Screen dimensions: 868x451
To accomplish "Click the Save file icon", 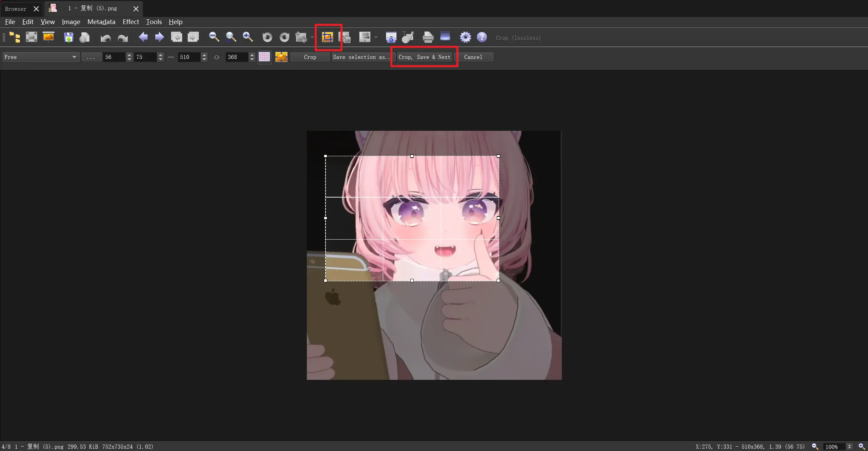I will (68, 37).
